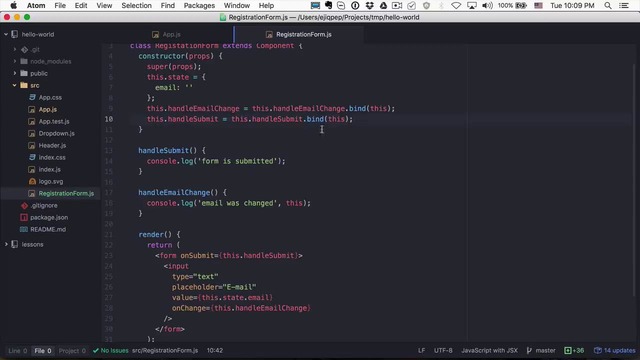This screenshot has height=360, width=640.
Task: Click the hello-world repo icon
Action: (15, 34)
